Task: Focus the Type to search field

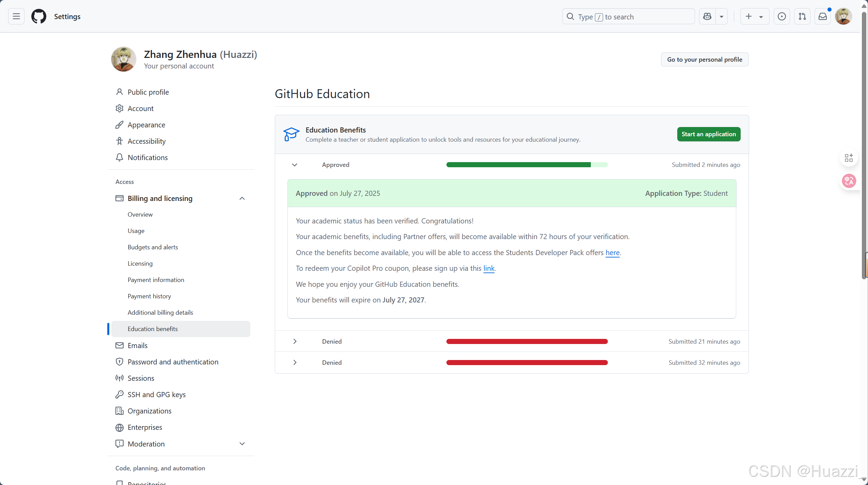Action: [628, 16]
